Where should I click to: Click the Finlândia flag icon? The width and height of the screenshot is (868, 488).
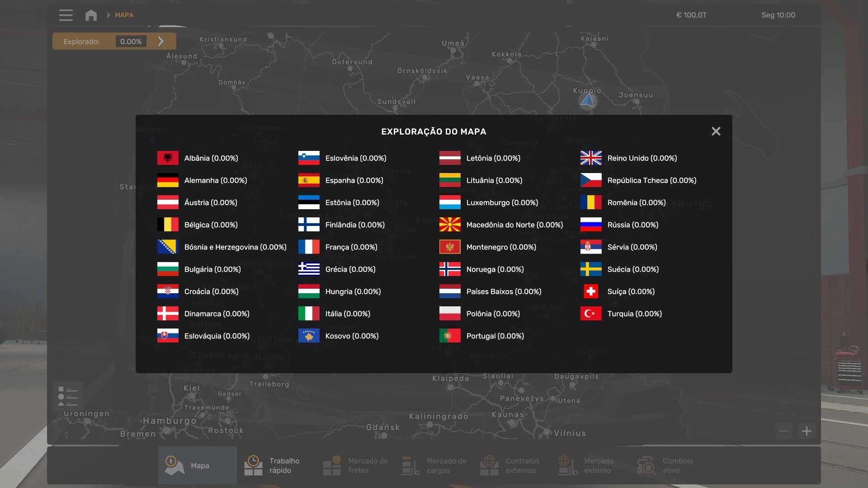(309, 225)
